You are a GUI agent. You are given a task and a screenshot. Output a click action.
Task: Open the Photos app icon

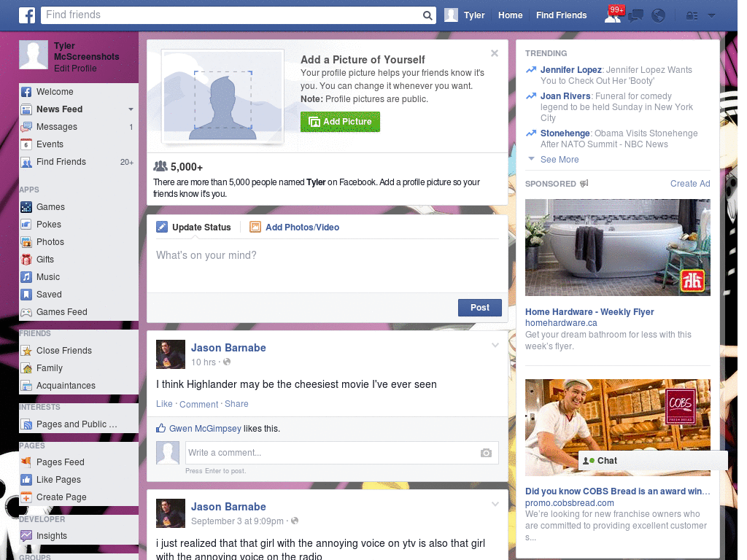point(26,242)
